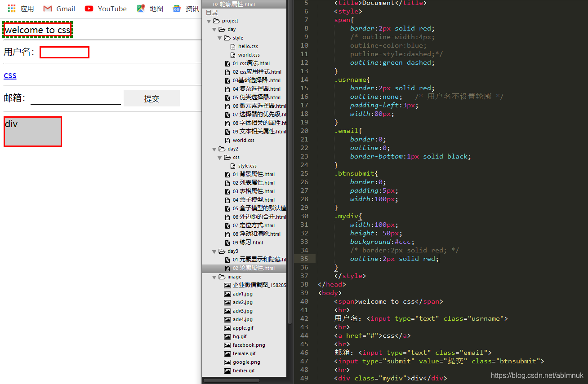The width and height of the screenshot is (588, 384).
Task: Click the image icon beside google.png
Action: click(227, 362)
